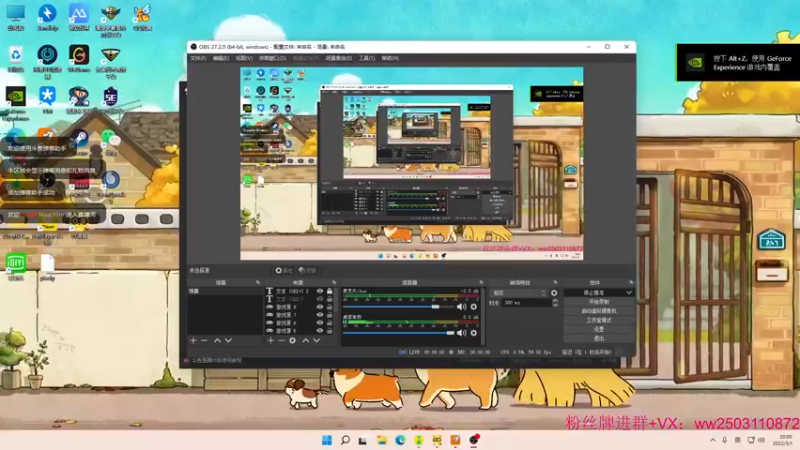The height and width of the screenshot is (450, 800).
Task: Open transition properties gear next to 渐变
Action: click(x=554, y=293)
